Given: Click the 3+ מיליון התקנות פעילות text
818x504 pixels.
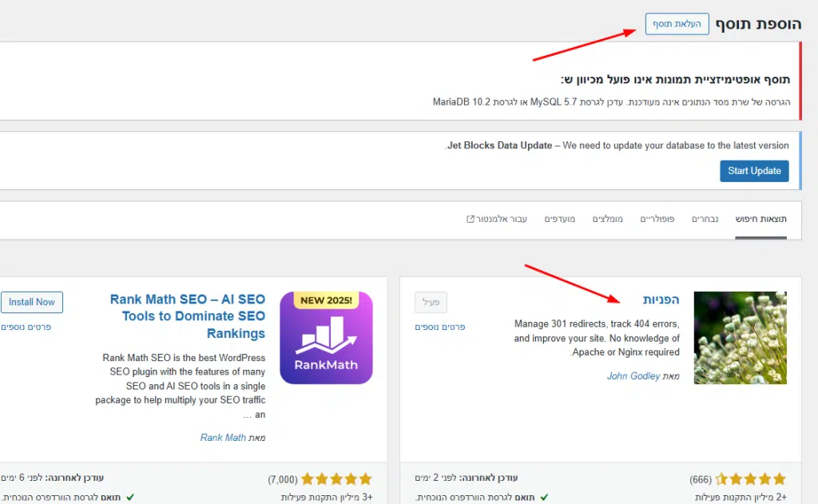Looking at the screenshot, I should pos(327,498).
